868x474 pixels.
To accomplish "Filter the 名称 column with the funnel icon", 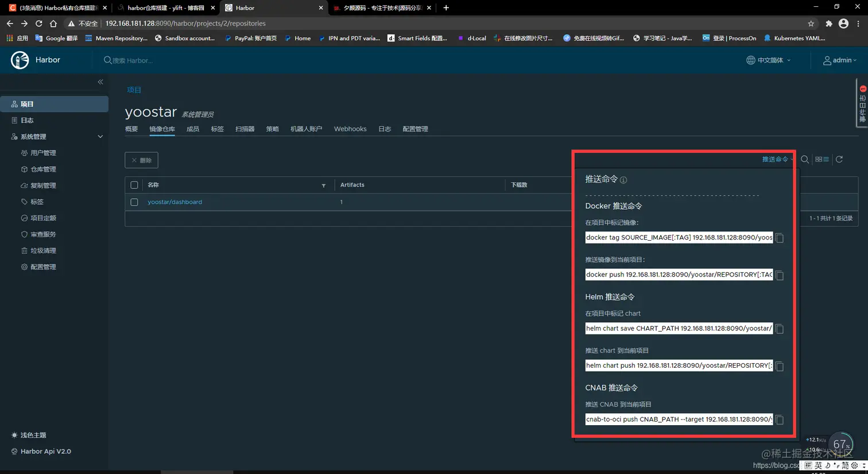I will click(324, 186).
